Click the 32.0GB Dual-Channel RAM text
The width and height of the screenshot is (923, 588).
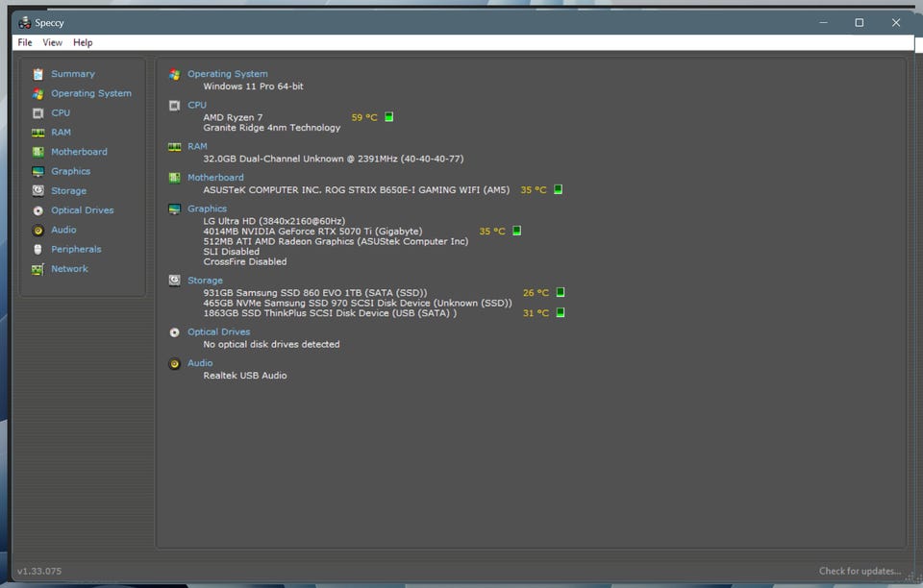pyautogui.click(x=334, y=159)
